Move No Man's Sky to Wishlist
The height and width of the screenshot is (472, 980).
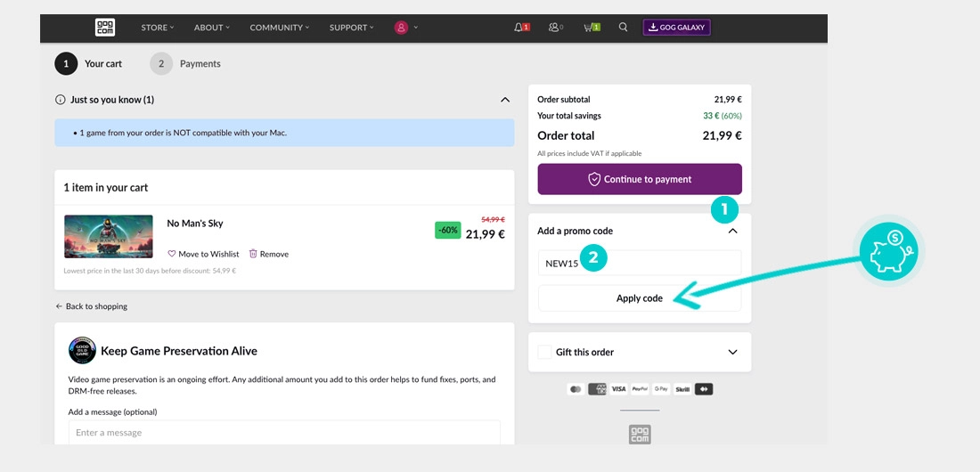203,254
